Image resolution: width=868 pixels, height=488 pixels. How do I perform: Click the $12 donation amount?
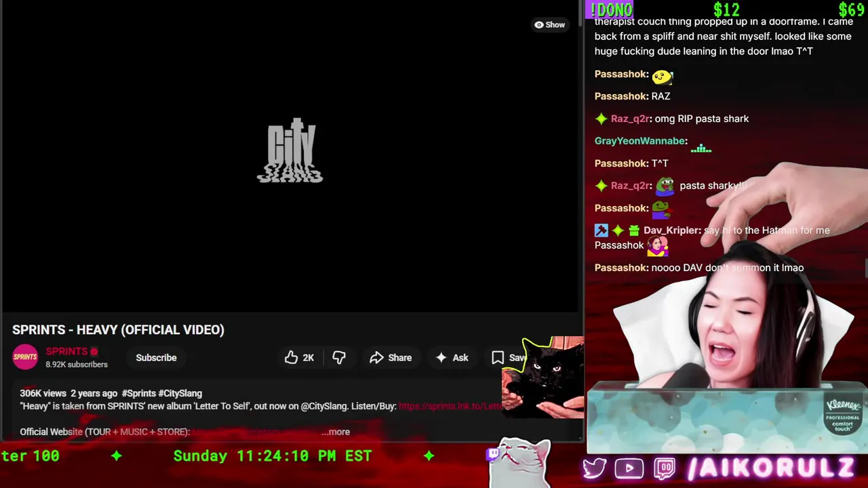tap(726, 9)
